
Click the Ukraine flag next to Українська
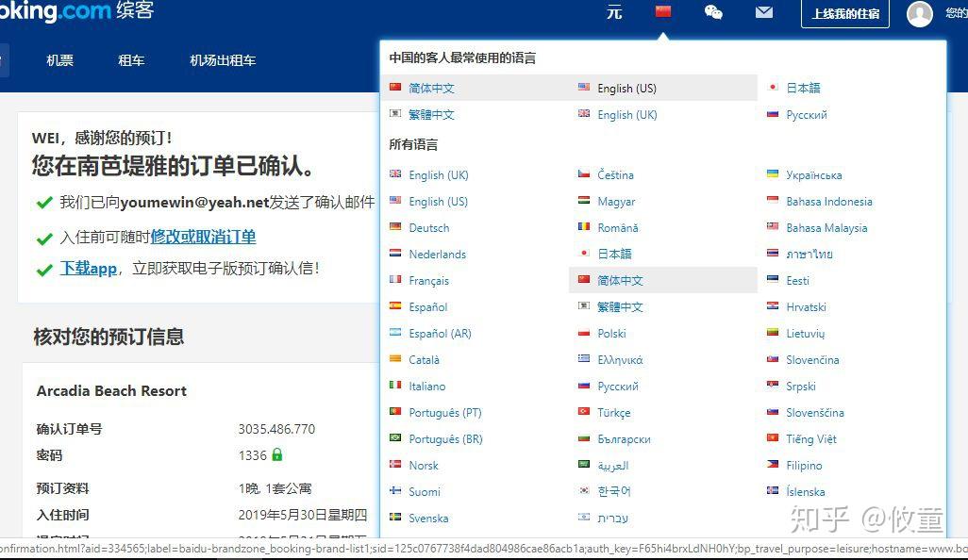coord(773,173)
